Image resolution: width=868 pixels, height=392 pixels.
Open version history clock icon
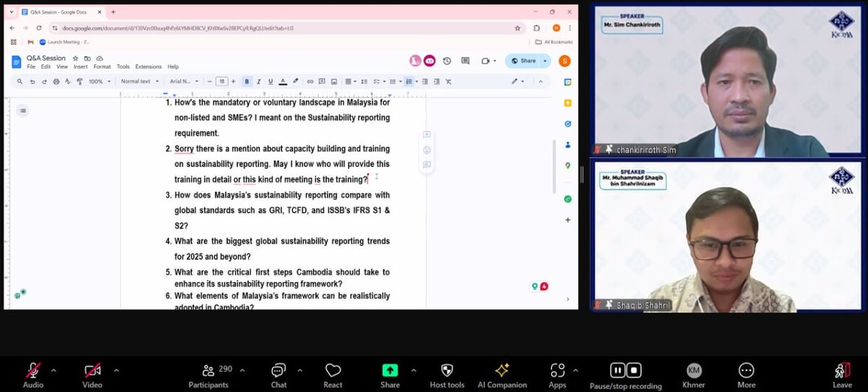(x=447, y=61)
